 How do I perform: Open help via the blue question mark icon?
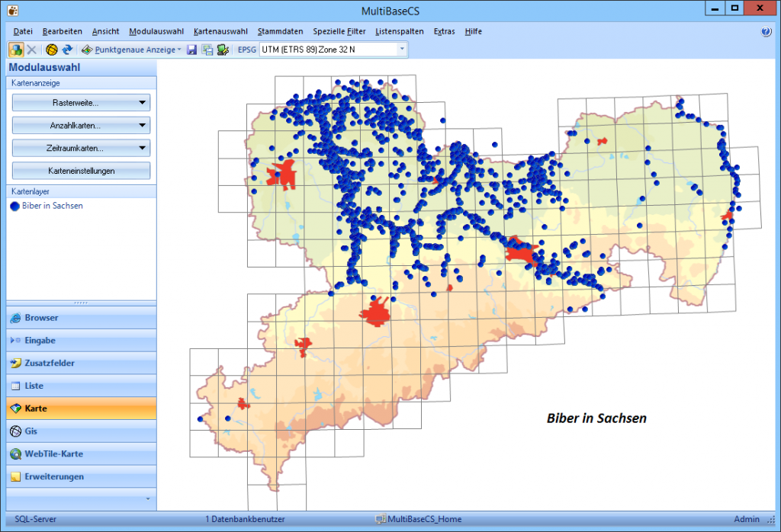pos(766,31)
